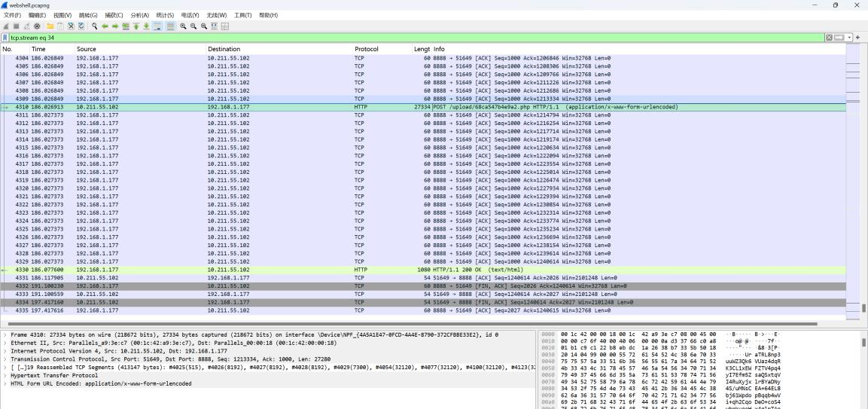The width and height of the screenshot is (868, 409).
Task: Open the 分析(A) analyze menu
Action: (139, 15)
